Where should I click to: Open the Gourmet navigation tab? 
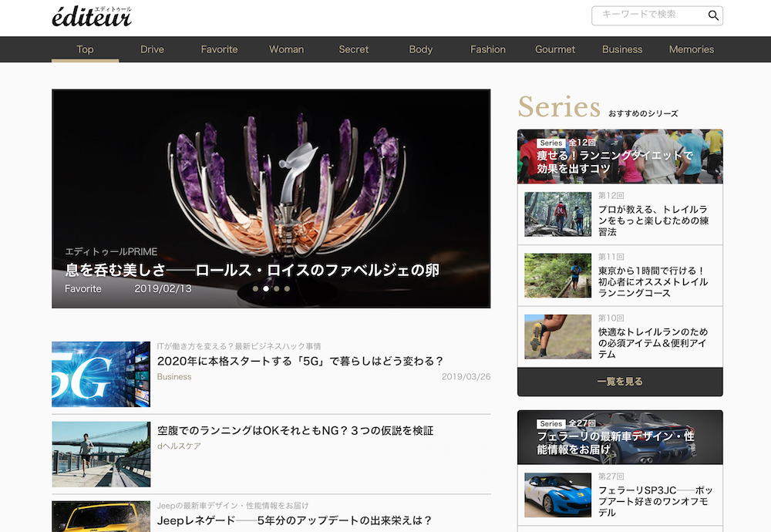555,49
